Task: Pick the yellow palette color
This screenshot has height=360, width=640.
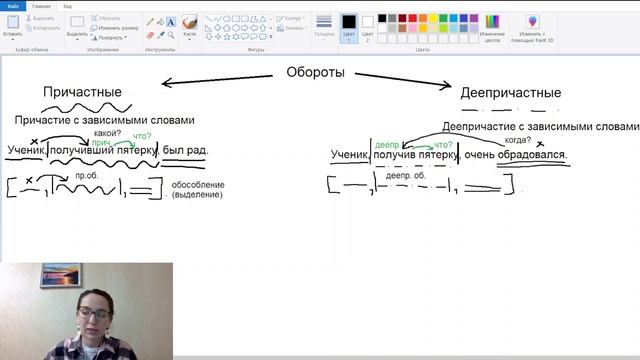Action: 433,18
